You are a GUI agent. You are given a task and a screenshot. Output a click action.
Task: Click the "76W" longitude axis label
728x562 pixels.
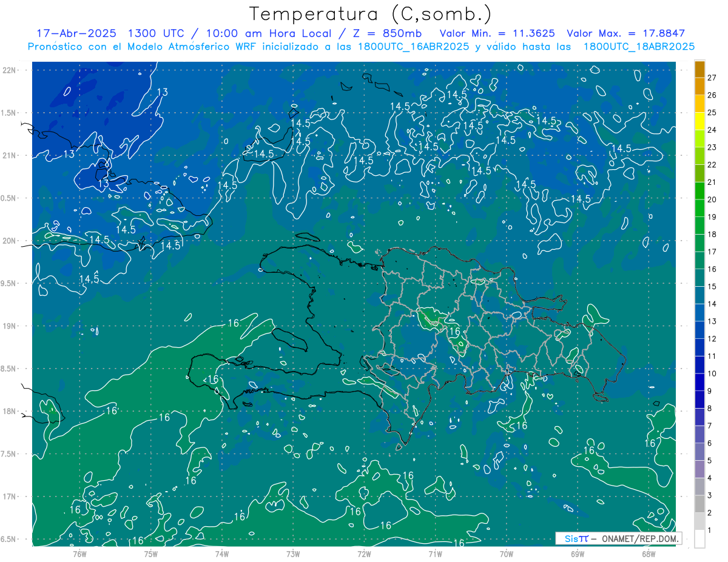[x=79, y=554]
